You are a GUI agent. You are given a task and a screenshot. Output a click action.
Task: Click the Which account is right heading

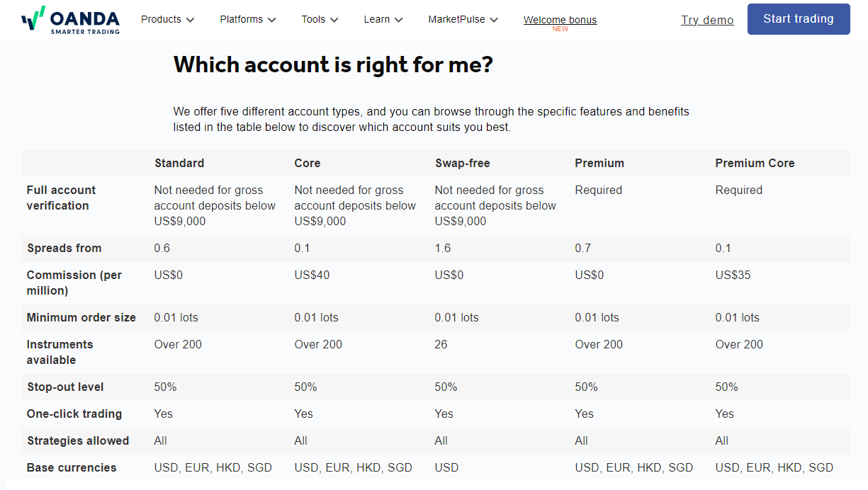(x=333, y=65)
